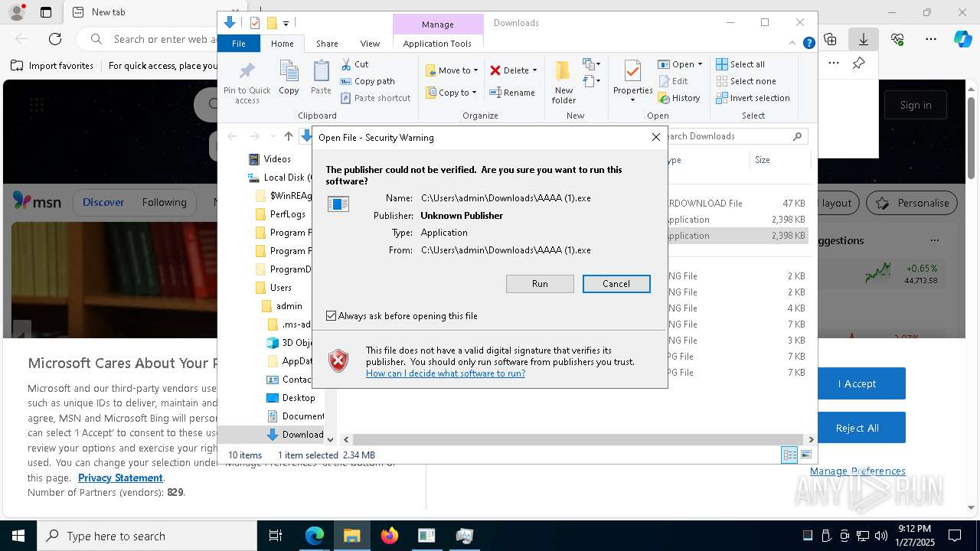Image resolution: width=980 pixels, height=551 pixels.
Task: Click Run in the Security Warning dialog
Action: pyautogui.click(x=540, y=284)
